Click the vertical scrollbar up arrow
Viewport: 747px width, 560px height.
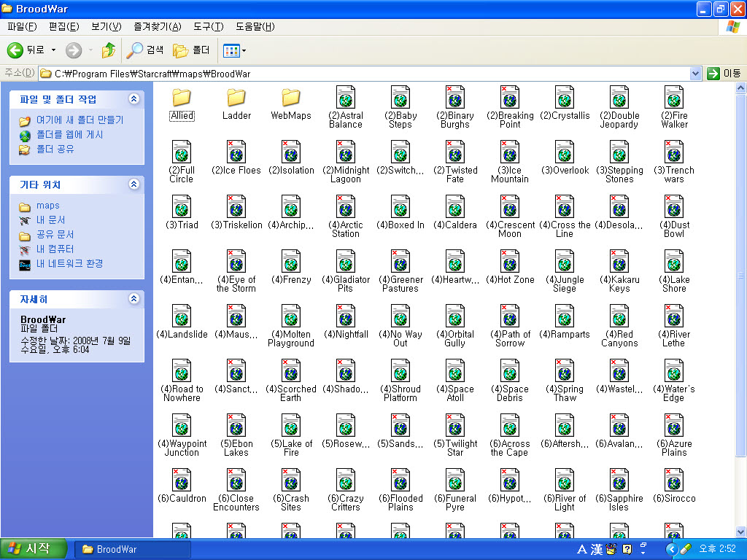click(x=741, y=87)
